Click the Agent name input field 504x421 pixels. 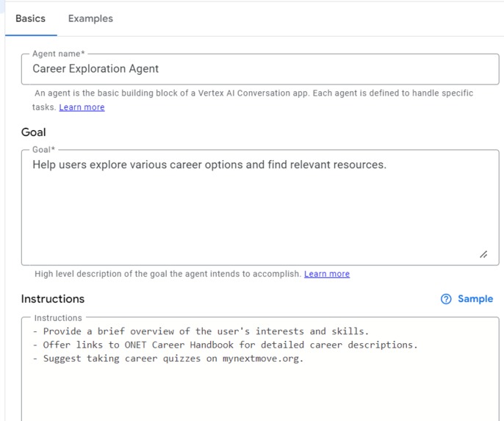tap(260, 69)
